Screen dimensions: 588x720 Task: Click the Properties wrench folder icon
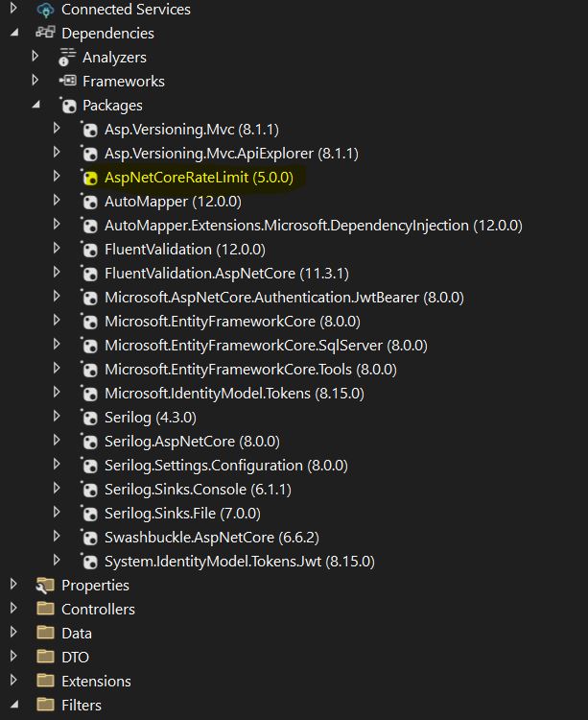tap(44, 586)
